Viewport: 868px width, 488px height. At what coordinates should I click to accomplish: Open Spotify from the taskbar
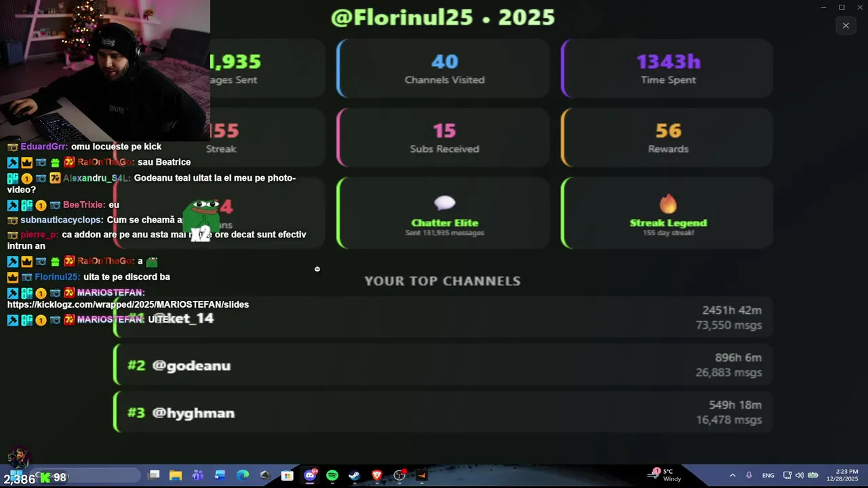(332, 475)
